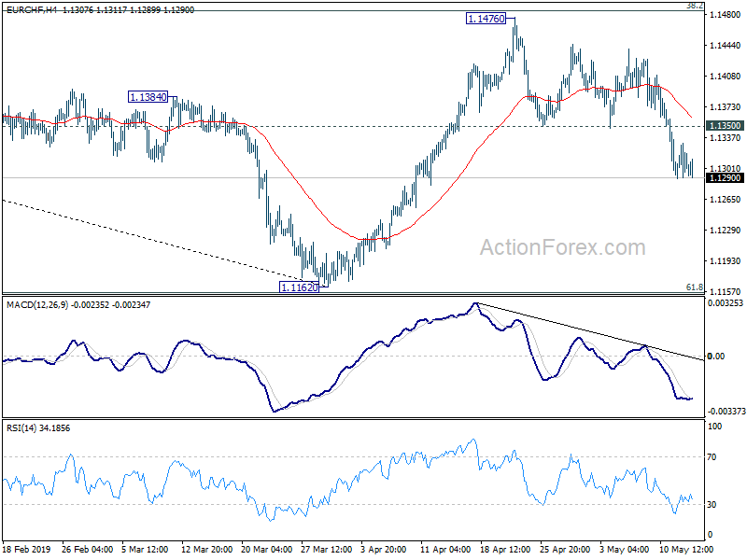Click the 1.14760 high price label
This screenshot has width=747, height=560.
point(486,19)
